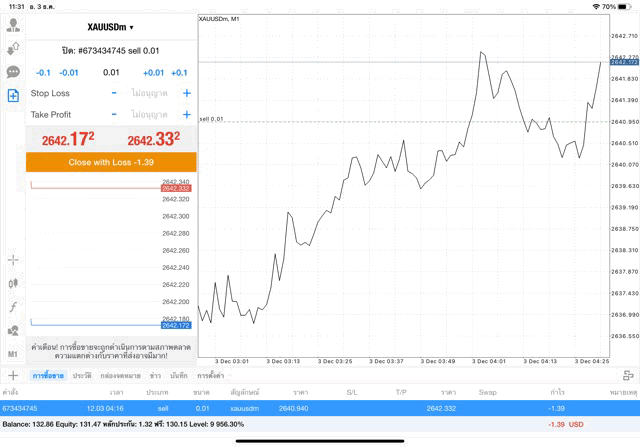The image size is (640, 447).
Task: Open the accounts icon in left sidebar
Action: tap(13, 47)
